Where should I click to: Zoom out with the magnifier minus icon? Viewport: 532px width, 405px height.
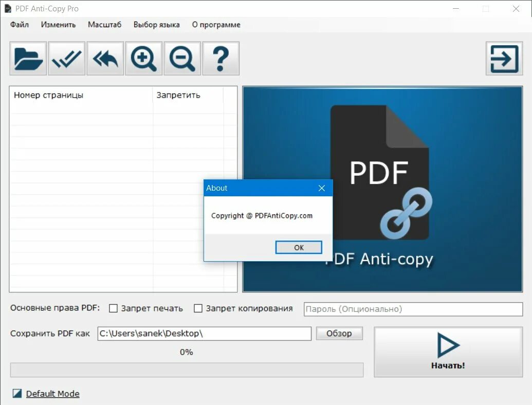point(182,59)
